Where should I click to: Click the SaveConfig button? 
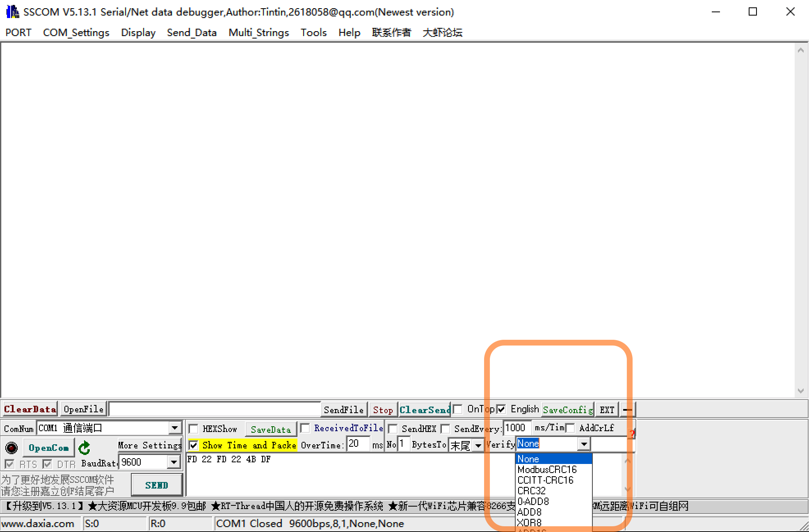568,409
